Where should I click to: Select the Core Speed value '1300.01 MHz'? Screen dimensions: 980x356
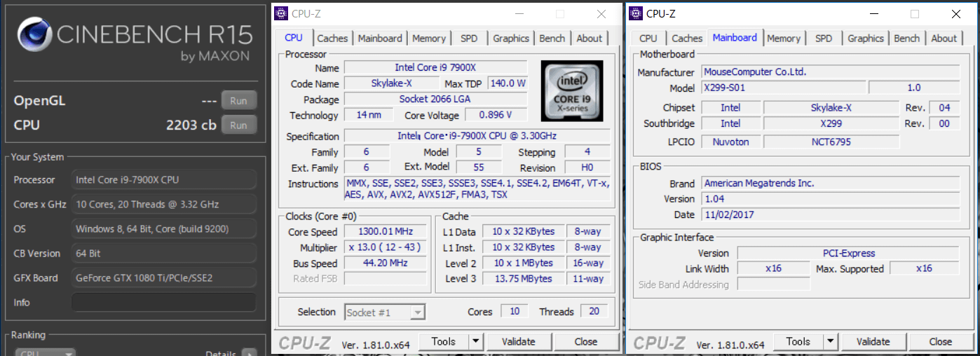[x=386, y=232]
